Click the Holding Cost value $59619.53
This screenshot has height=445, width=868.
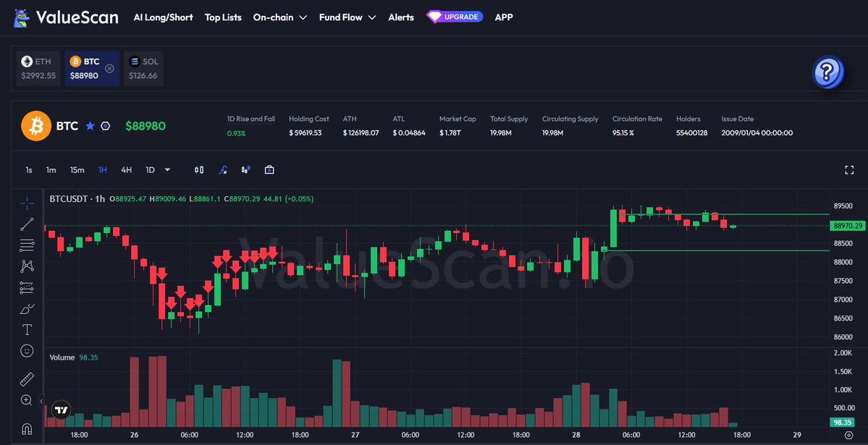tap(305, 133)
